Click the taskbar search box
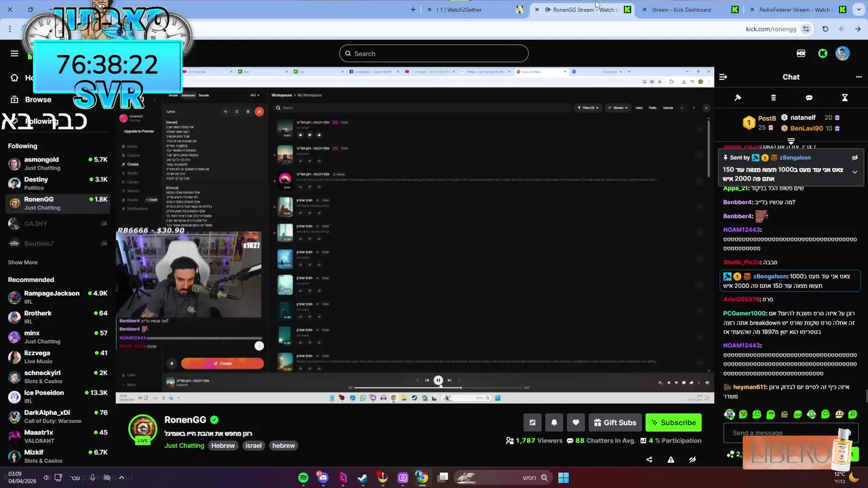Image resolution: width=868 pixels, height=488 pixels. pyautogui.click(x=503, y=478)
